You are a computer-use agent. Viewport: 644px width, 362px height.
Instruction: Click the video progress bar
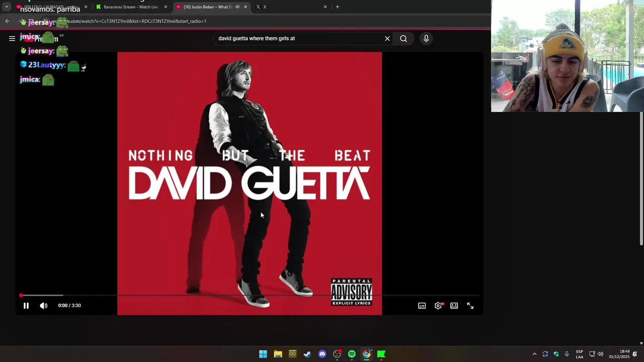(x=250, y=296)
